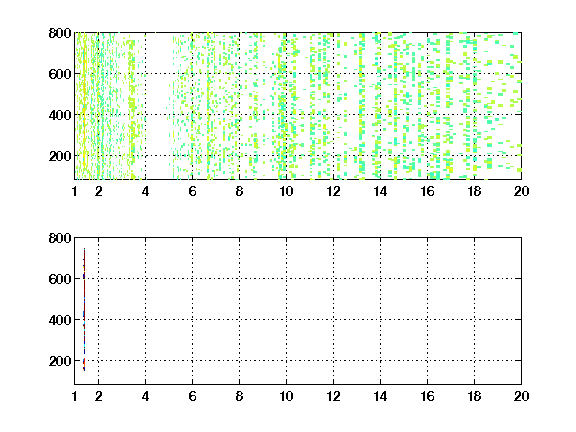Click the green vertical band near x=10 in top plot
Screen dimensions: 576x432
tap(282, 107)
